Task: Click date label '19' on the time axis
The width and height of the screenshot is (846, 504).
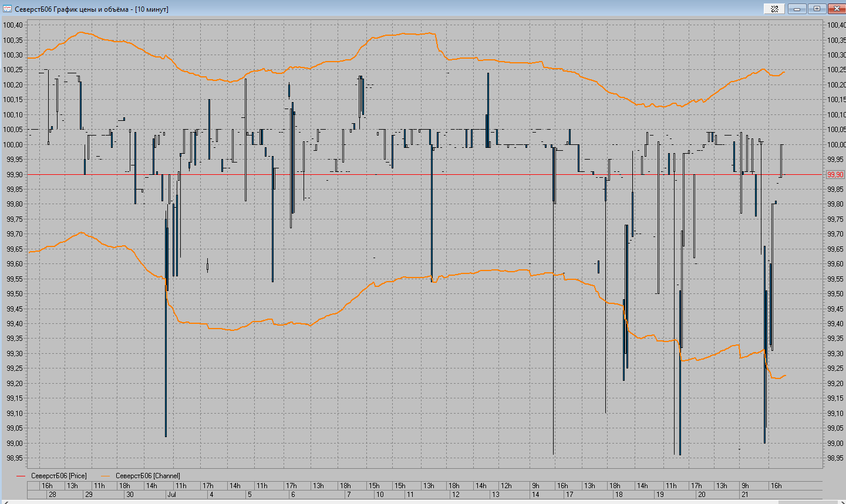Action: (660, 495)
